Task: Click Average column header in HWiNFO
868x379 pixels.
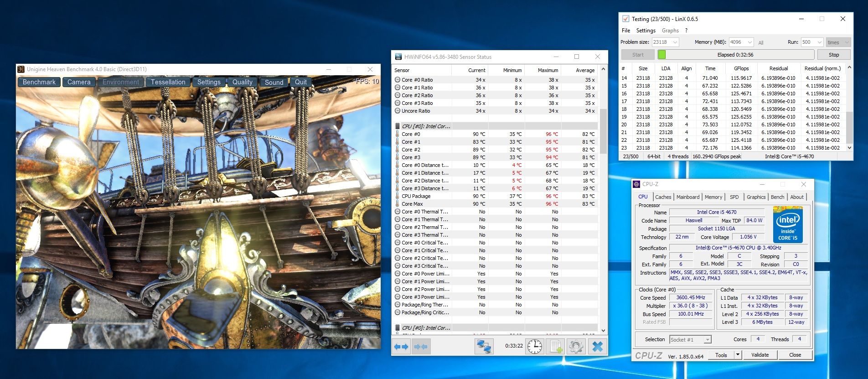Action: click(579, 70)
